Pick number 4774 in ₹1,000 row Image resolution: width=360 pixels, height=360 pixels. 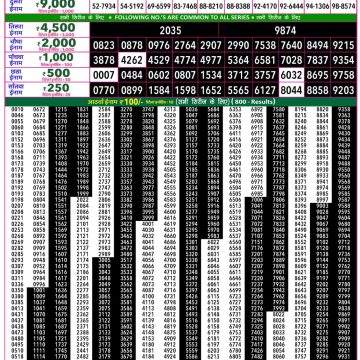click(185, 60)
